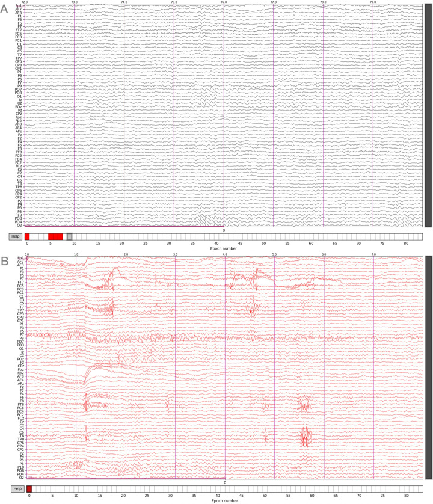Viewport: 433px width, 504px height.
Task: Click epoch label 4.0 atop panel B
Action: pyautogui.click(x=225, y=254)
